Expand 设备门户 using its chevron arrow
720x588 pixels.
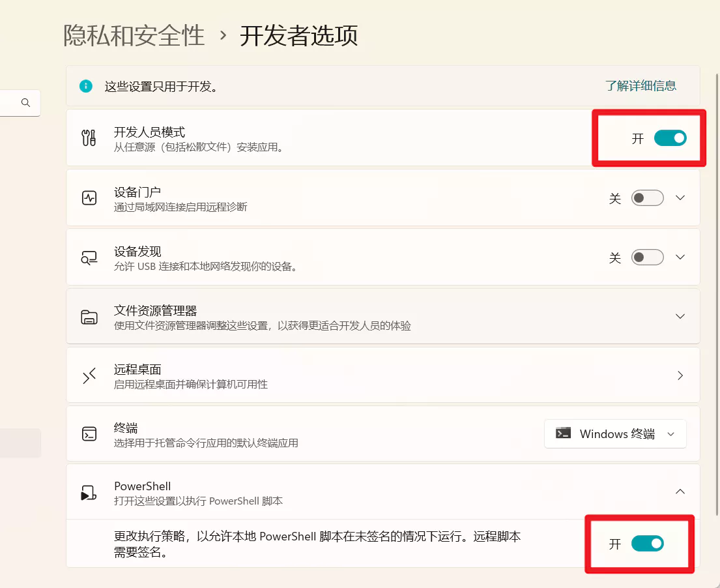tap(680, 198)
